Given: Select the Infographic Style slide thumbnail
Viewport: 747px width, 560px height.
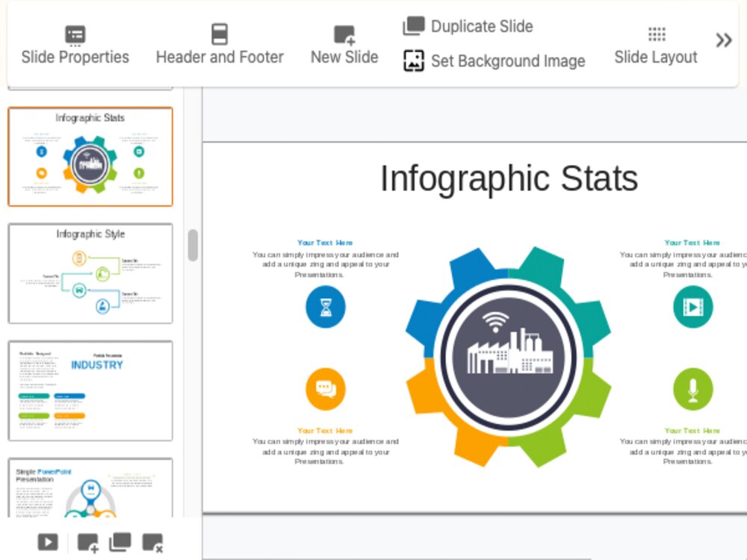Looking at the screenshot, I should coord(90,273).
